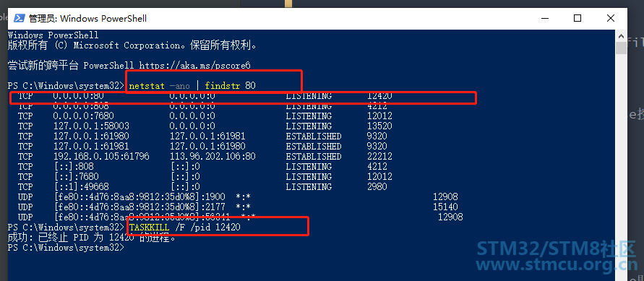Click local address [::]:808
Viewport: 644px width, 281px height.
74,167
